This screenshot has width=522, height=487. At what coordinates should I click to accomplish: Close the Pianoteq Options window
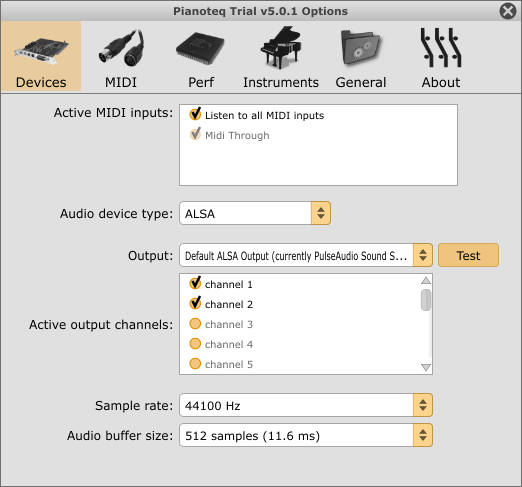coord(508,11)
